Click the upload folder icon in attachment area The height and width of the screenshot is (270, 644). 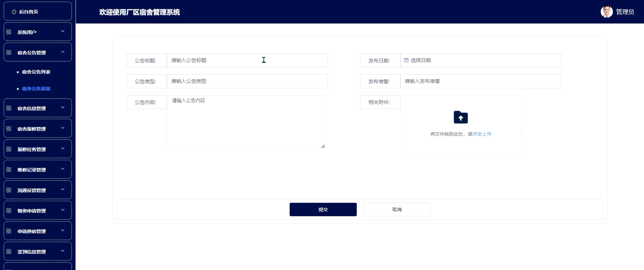point(460,117)
